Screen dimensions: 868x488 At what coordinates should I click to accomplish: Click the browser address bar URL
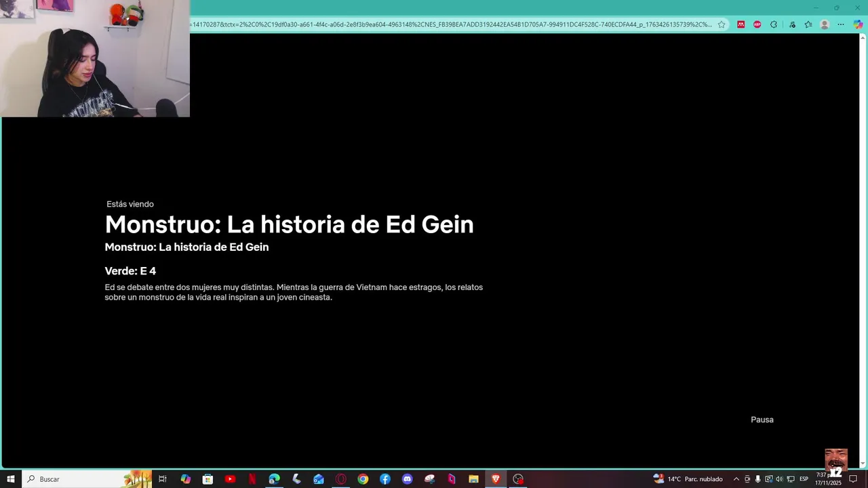452,24
